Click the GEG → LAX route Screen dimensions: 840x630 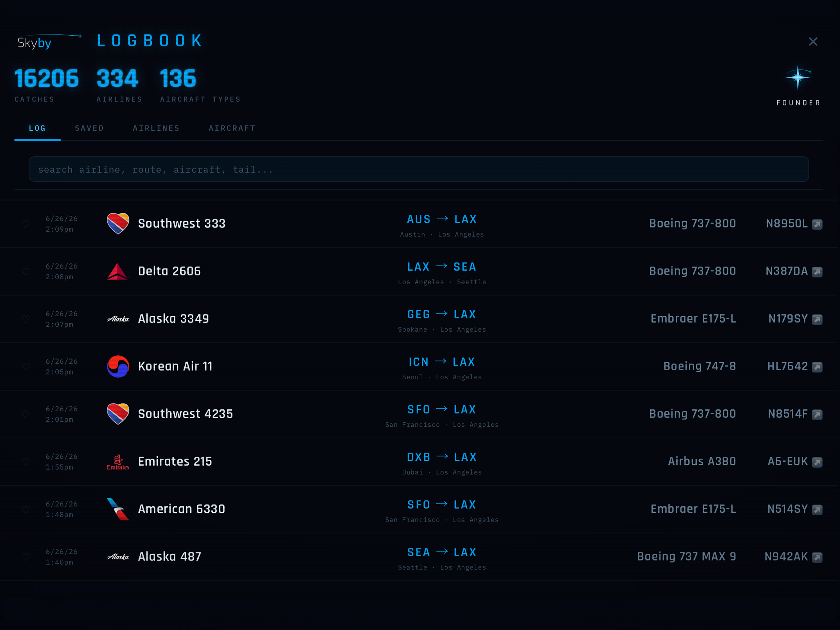click(x=442, y=314)
